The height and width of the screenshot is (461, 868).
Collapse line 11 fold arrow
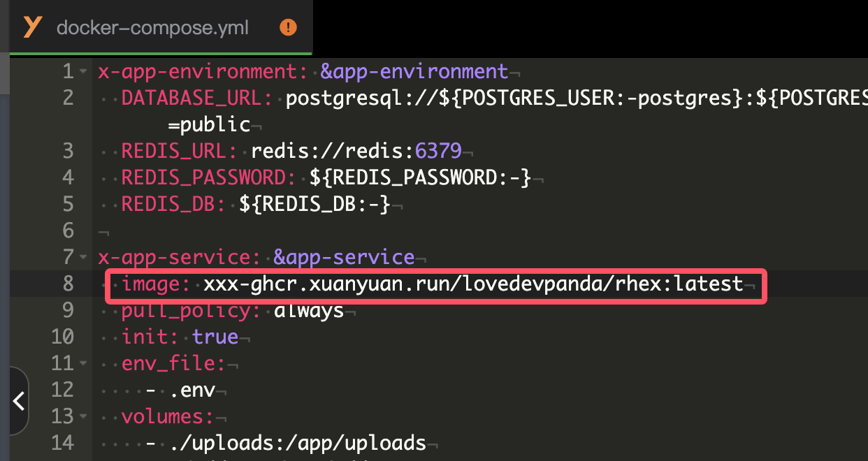coord(84,364)
